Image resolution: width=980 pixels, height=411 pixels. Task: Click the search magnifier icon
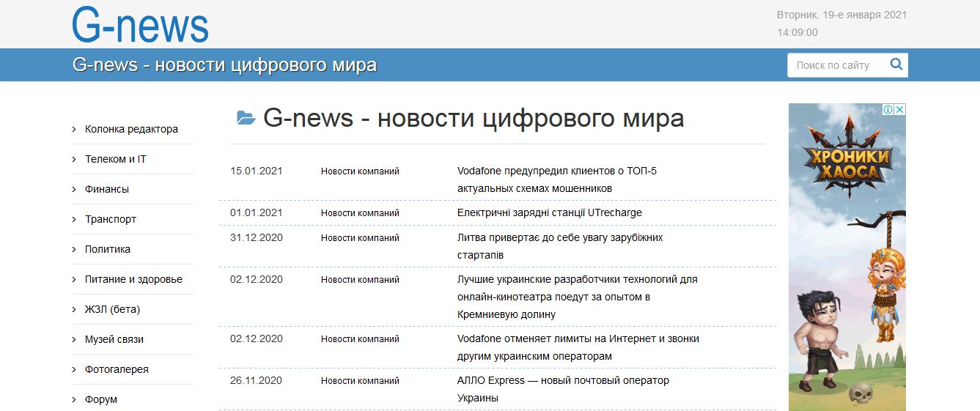click(x=896, y=64)
